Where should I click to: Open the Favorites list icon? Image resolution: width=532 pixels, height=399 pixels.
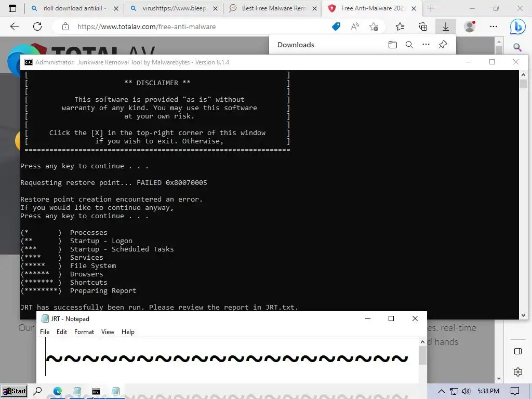(x=400, y=26)
